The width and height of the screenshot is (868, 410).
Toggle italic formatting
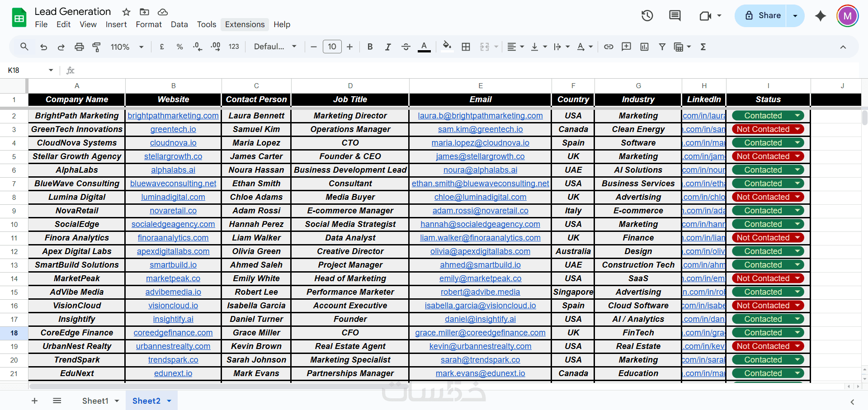[387, 47]
